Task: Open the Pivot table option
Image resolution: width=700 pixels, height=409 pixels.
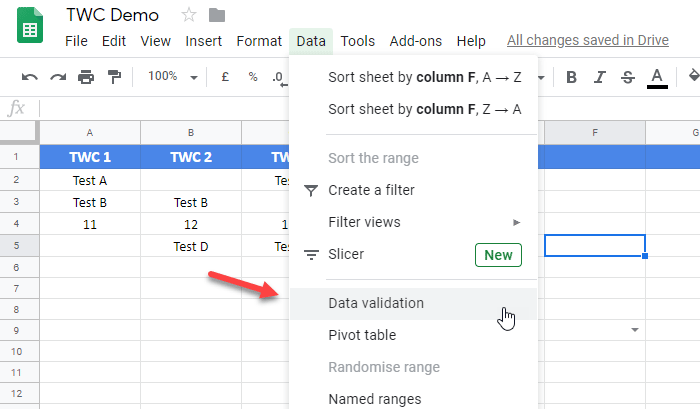Action: point(362,335)
